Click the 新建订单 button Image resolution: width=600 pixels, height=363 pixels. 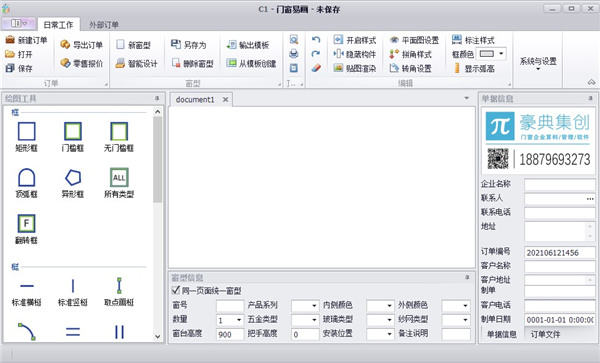tap(27, 40)
